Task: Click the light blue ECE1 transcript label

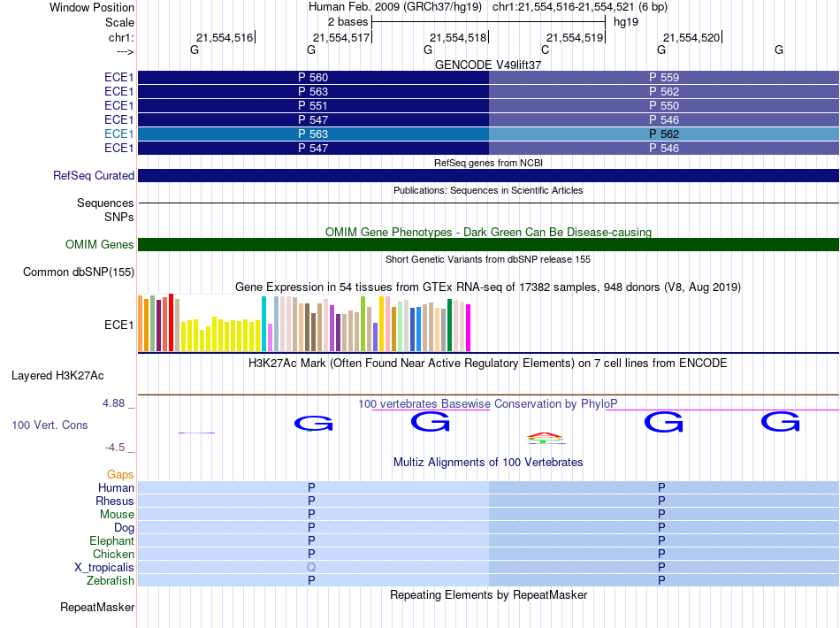Action: pyautogui.click(x=118, y=134)
